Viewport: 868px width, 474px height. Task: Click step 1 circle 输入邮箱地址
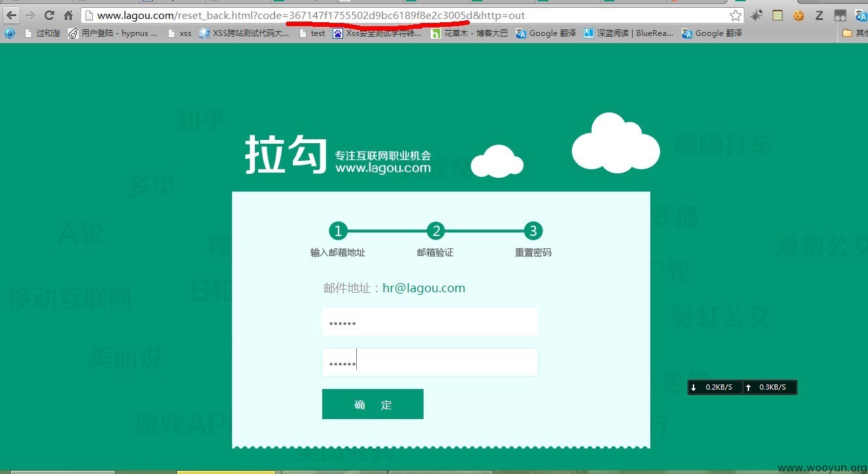[x=338, y=231]
